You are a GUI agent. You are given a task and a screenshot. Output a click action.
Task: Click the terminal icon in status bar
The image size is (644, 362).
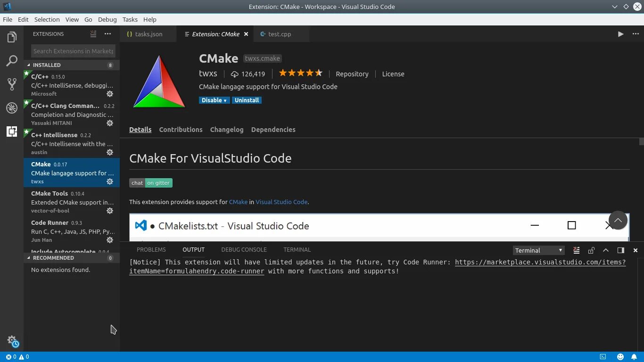(603, 357)
